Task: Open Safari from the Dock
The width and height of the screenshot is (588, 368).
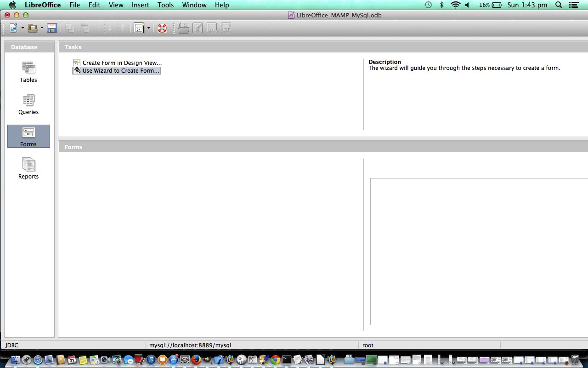Action: [x=38, y=360]
